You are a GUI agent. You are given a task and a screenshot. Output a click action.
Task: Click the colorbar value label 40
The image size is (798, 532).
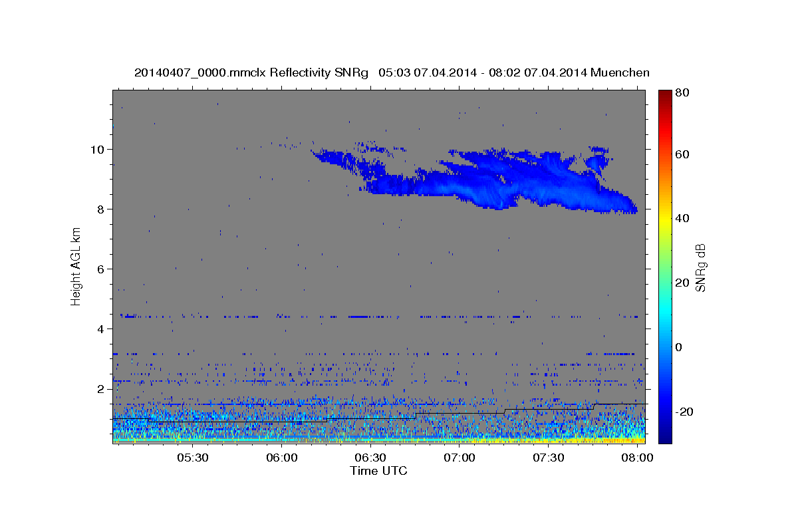pos(682,218)
